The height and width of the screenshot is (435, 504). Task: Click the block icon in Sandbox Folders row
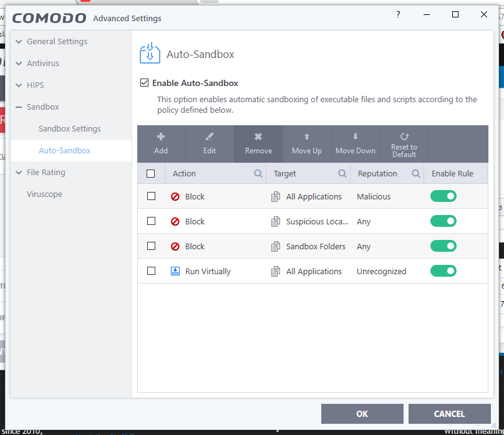click(175, 247)
